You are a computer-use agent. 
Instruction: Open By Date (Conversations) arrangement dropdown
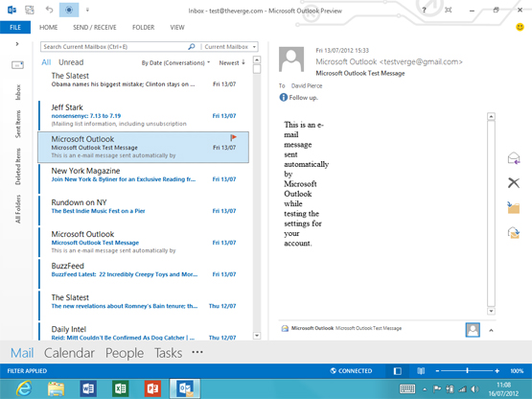click(175, 62)
